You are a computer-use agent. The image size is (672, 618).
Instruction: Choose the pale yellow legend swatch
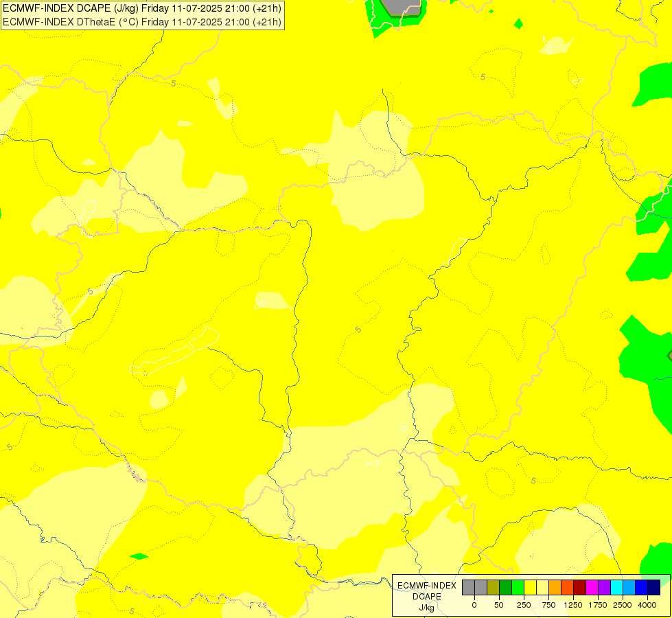click(542, 587)
